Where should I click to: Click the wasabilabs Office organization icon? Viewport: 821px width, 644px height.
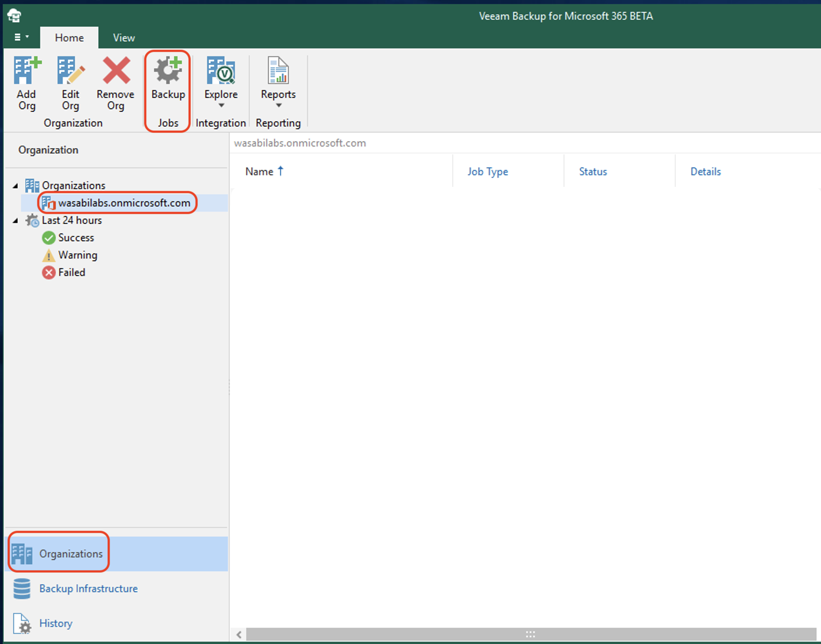[49, 203]
